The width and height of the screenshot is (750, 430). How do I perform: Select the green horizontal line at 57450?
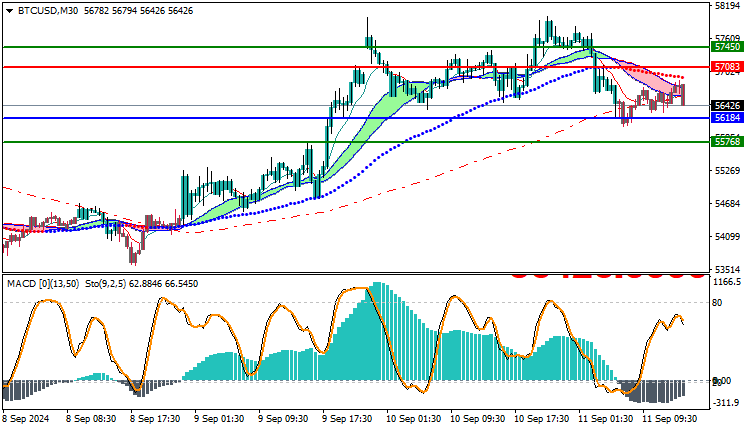pos(356,47)
